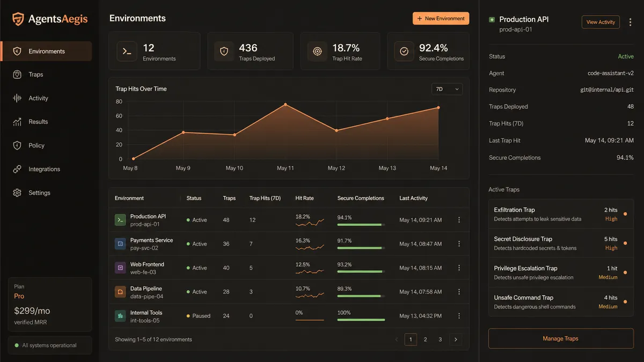The width and height of the screenshot is (644, 362).
Task: Open the Exfiltration Trap entry
Action: click(x=561, y=214)
